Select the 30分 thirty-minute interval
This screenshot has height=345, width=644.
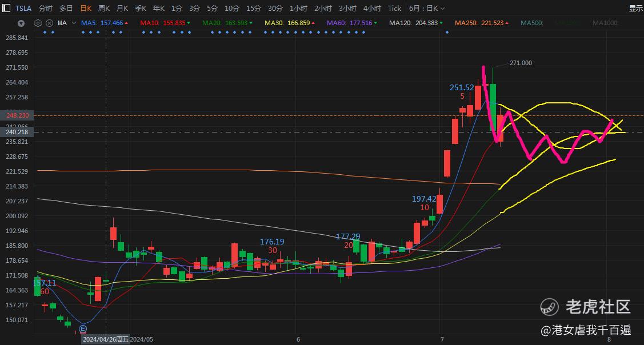[275, 8]
